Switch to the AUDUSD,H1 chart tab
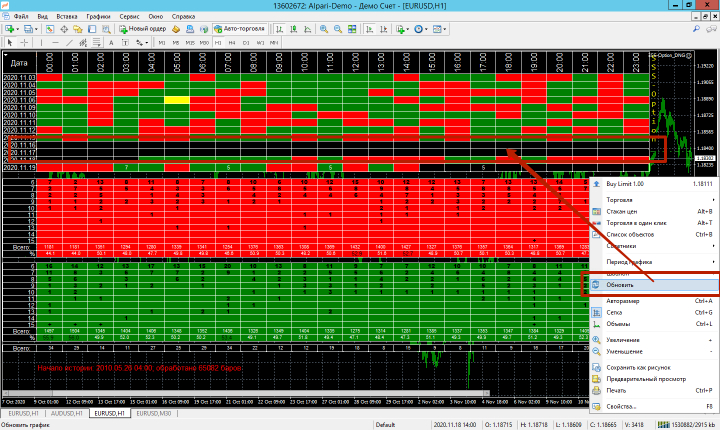Image resolution: width=720 pixels, height=430 pixels. click(x=67, y=412)
